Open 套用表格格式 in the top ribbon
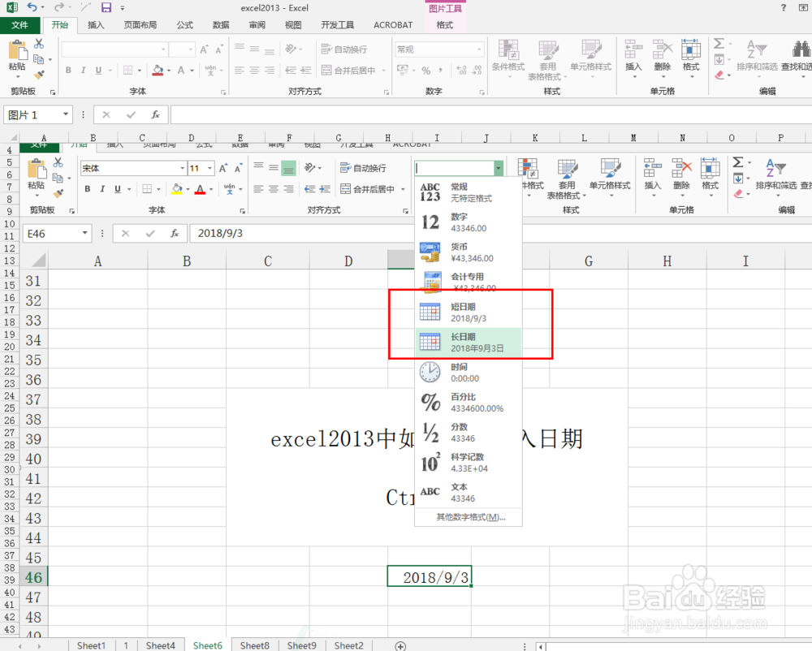The width and height of the screenshot is (812, 651). click(547, 59)
